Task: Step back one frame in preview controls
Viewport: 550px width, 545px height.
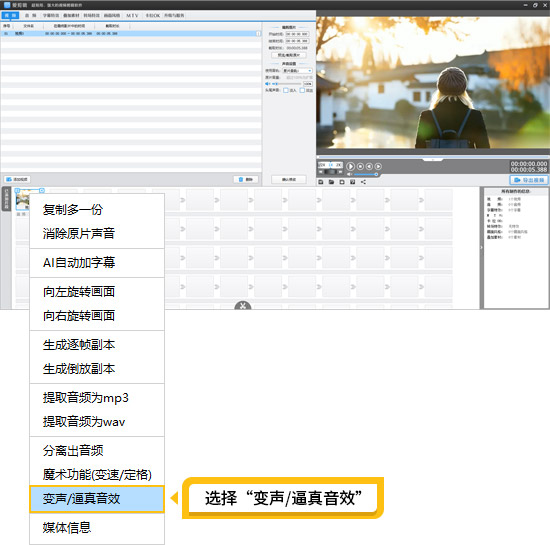Action: coord(369,166)
